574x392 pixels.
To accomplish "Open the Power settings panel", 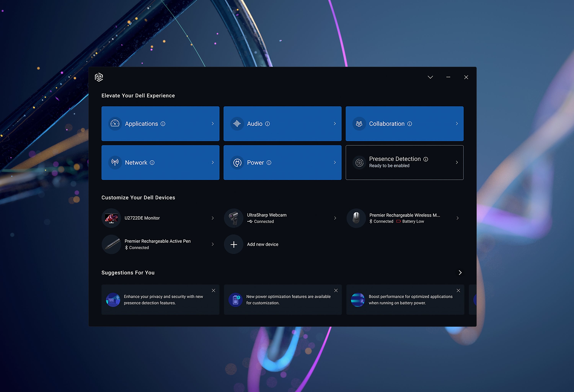I will point(283,162).
